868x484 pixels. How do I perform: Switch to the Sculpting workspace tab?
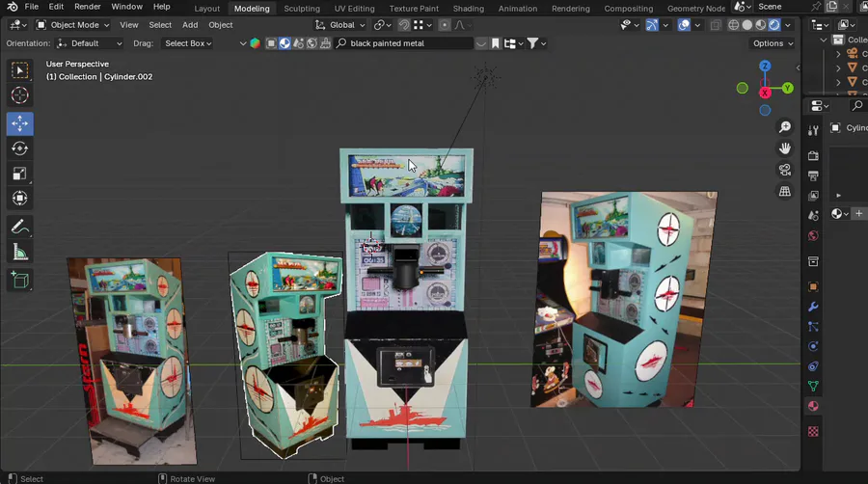click(302, 9)
